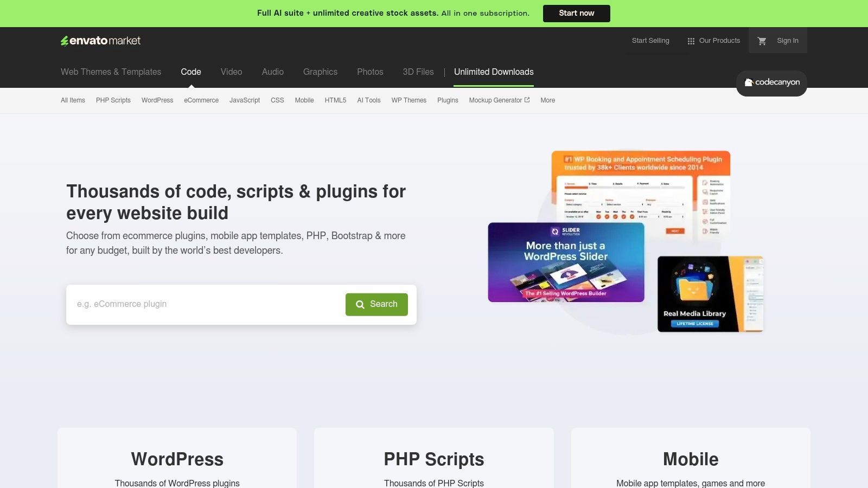
Task: Open the Start Selling page
Action: pos(650,40)
